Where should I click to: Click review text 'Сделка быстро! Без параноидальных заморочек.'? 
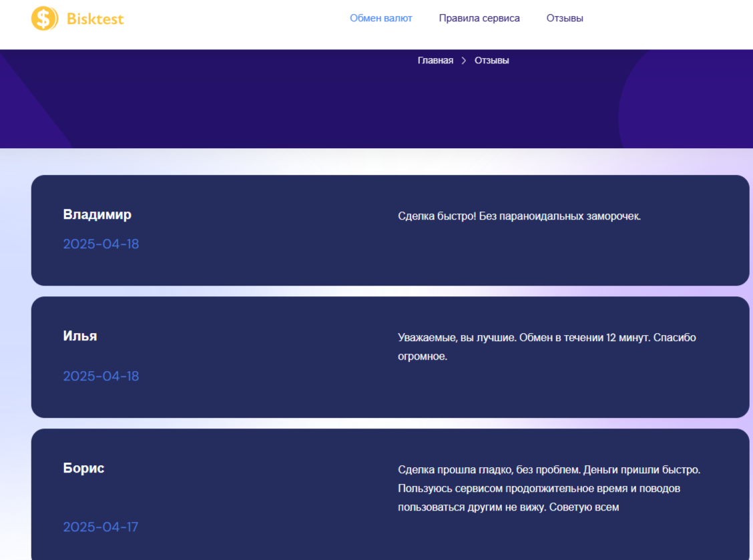[519, 216]
